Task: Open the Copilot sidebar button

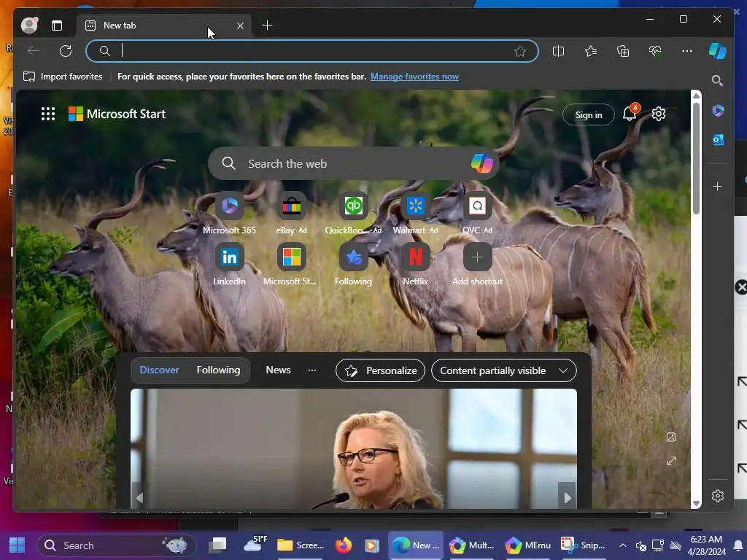Action: point(718,51)
